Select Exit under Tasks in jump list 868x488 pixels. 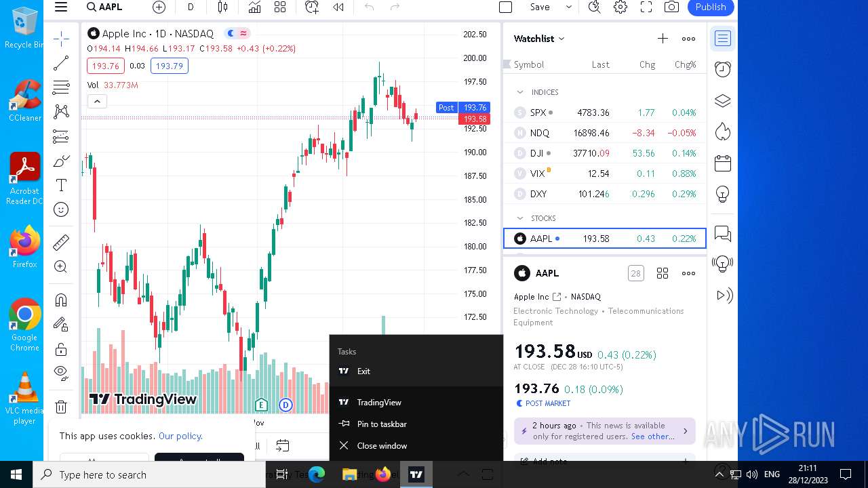[x=363, y=371]
